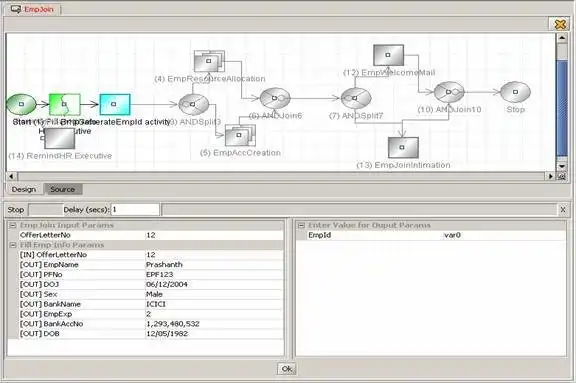This screenshot has height=383, width=576.
Task: Click the scroll down arrow of canvas
Action: 562,166
